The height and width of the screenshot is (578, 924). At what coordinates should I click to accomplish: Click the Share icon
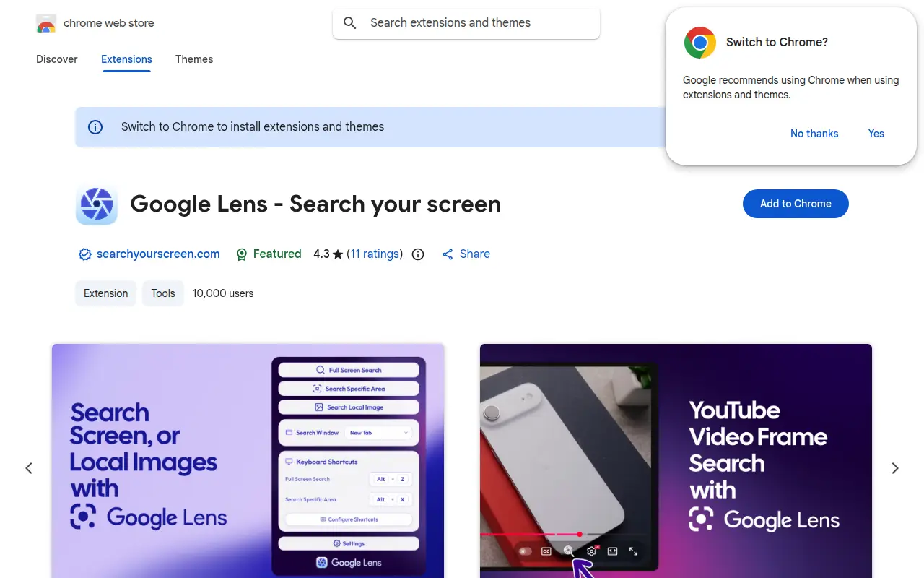click(x=448, y=254)
